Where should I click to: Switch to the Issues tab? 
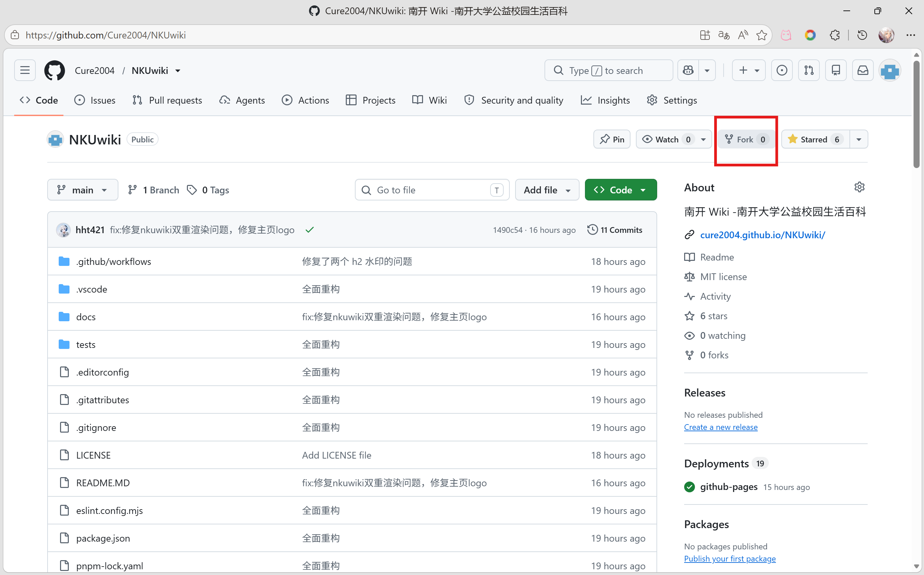point(95,101)
